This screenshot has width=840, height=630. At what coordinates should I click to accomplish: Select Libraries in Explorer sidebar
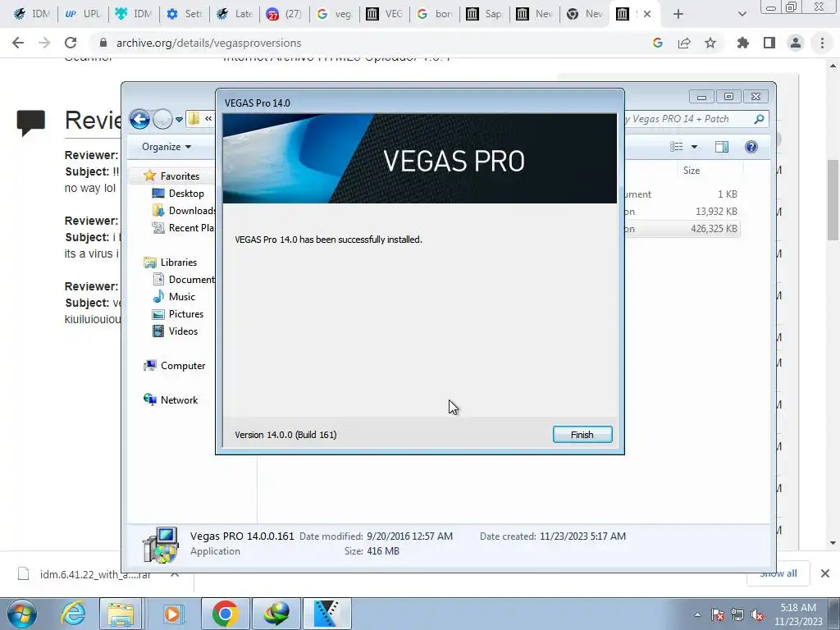coord(171,262)
